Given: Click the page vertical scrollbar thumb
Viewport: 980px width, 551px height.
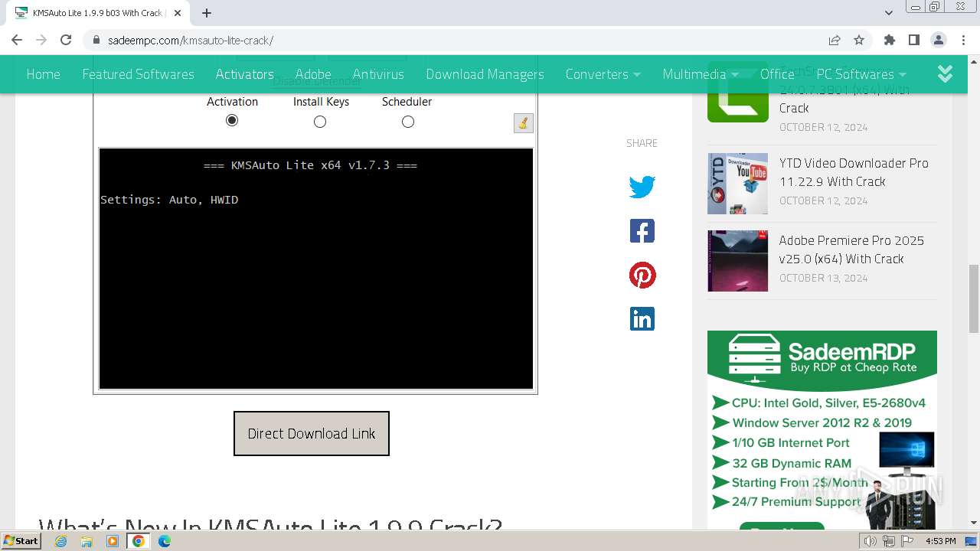Looking at the screenshot, I should pos(973,298).
